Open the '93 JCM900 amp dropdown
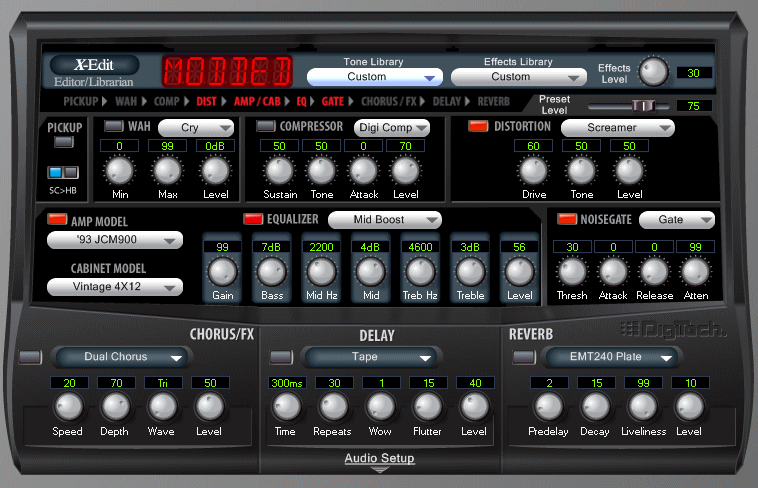Screen dimensions: 758x488 pyautogui.click(x=115, y=240)
